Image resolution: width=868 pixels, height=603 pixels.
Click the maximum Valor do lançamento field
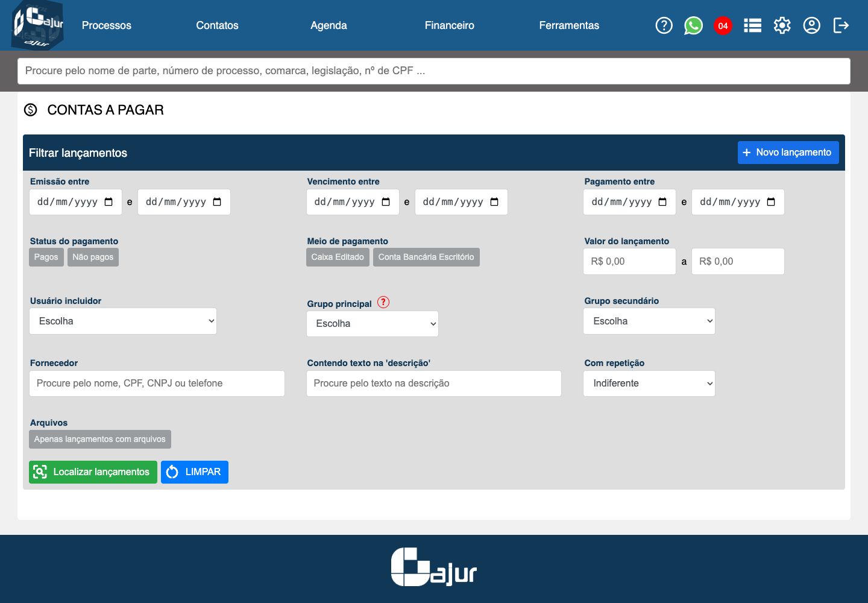tap(738, 262)
